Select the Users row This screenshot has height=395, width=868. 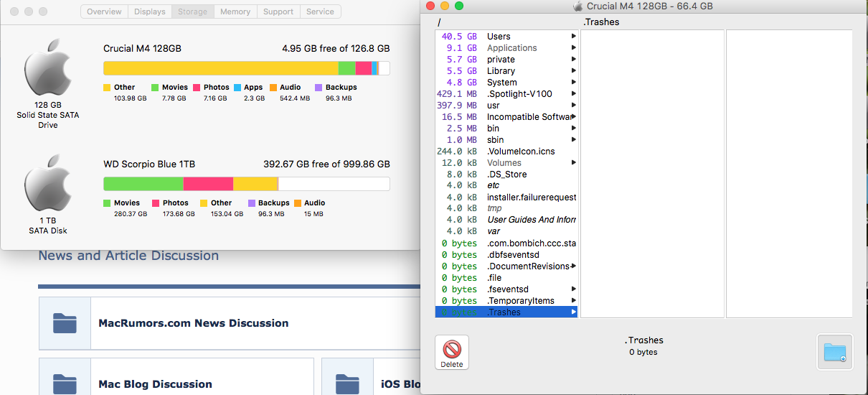(x=506, y=36)
